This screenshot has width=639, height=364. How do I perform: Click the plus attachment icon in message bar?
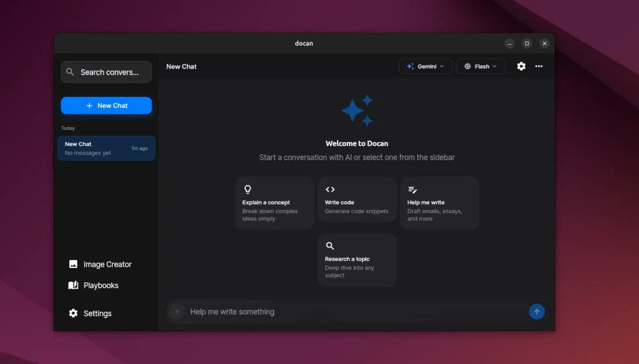click(x=177, y=312)
